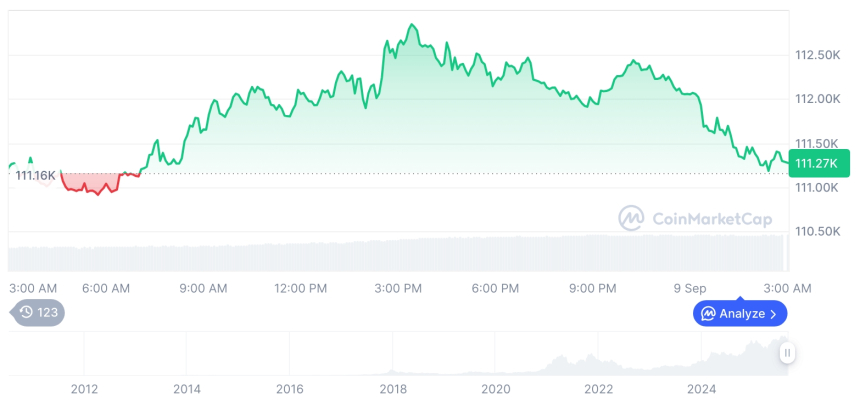The width and height of the screenshot is (860, 401).
Task: Click the 111.16K opening price label
Action: (x=36, y=176)
